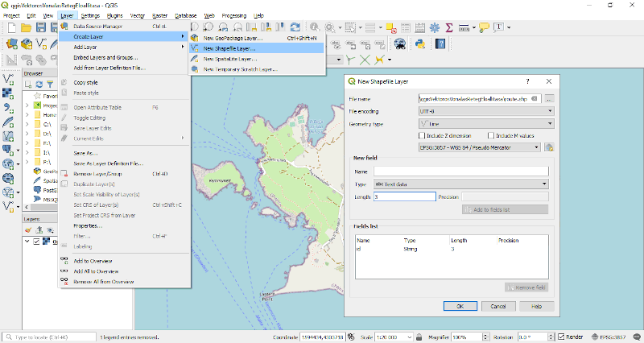Screen dimensions: 644x343
Task: Expand the C:\ drive in Browser
Action: (27, 124)
